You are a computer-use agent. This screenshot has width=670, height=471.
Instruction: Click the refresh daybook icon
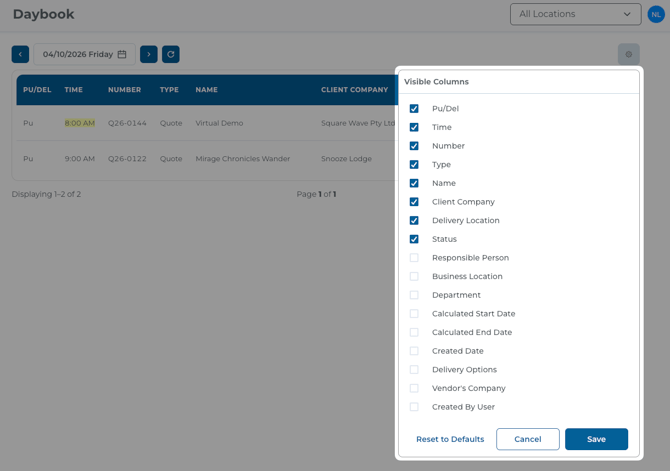(x=170, y=54)
